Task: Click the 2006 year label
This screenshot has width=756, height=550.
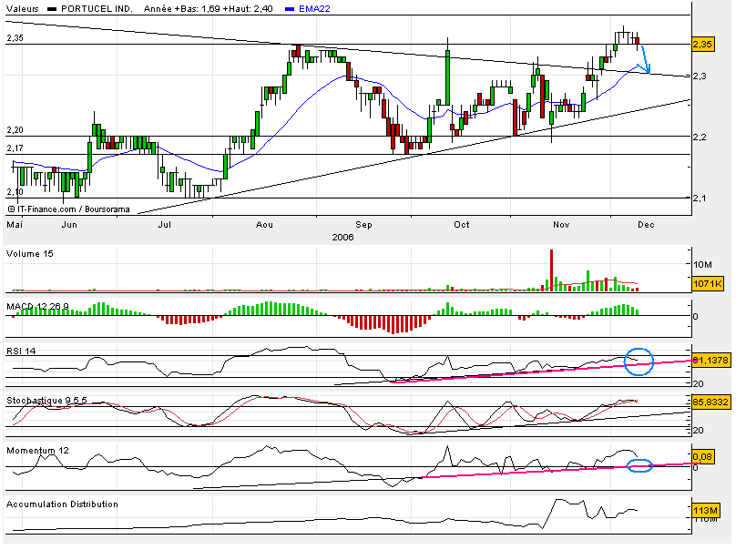Action: [x=342, y=237]
